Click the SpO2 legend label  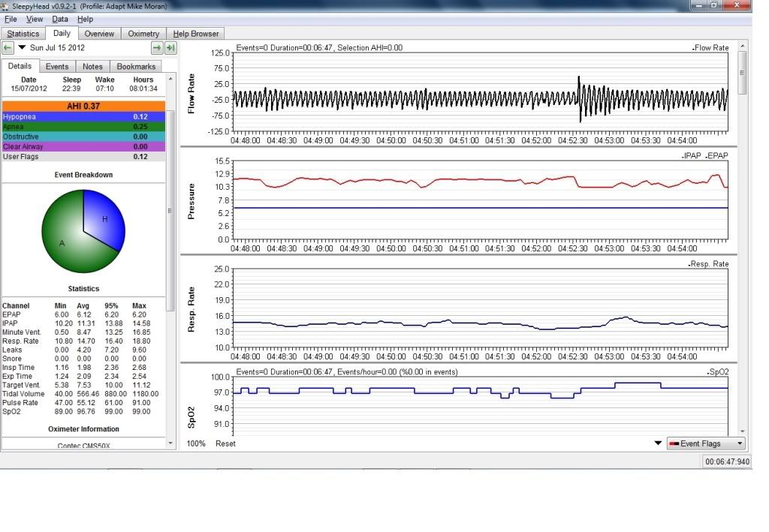(x=718, y=372)
